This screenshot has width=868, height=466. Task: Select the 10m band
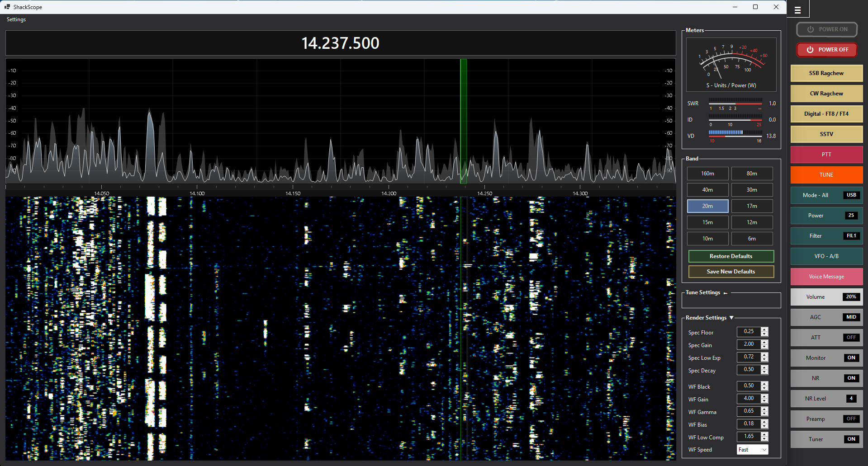(x=707, y=239)
